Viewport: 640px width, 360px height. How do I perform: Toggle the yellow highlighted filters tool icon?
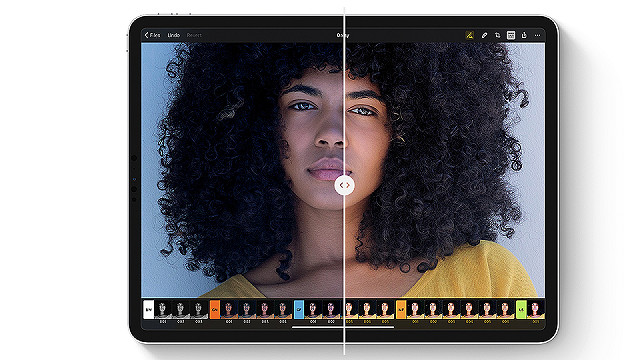point(469,35)
